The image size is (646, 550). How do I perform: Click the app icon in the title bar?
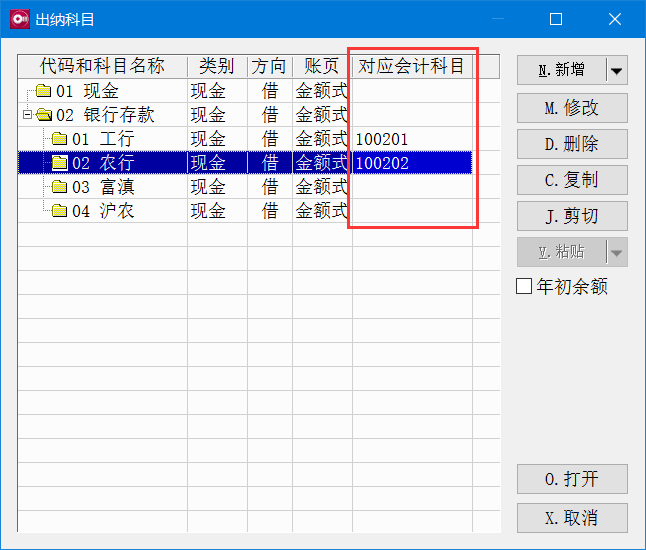pos(19,19)
